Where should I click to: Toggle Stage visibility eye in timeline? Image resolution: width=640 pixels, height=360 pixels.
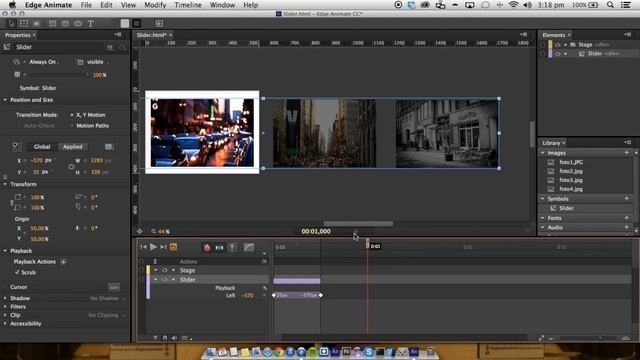point(164,270)
